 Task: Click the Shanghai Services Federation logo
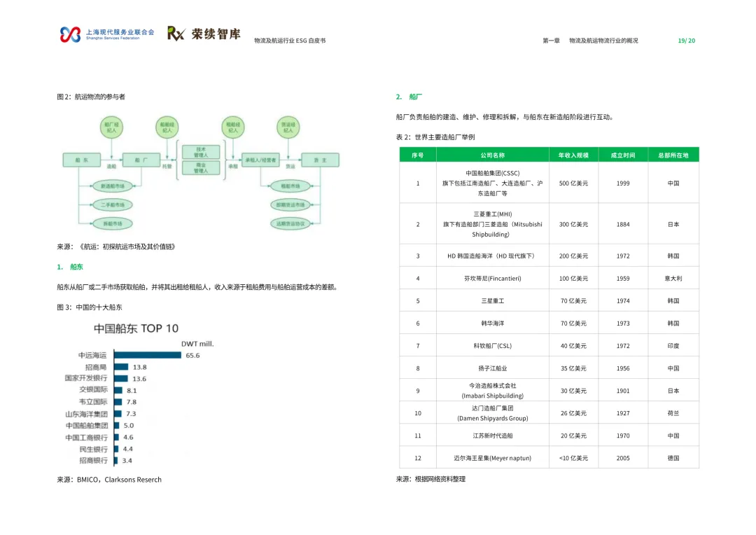tap(107, 34)
